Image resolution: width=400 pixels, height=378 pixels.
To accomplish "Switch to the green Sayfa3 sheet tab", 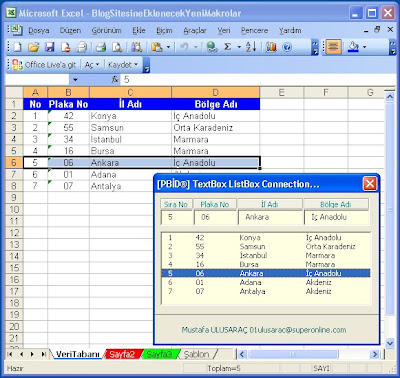I will click(x=159, y=354).
